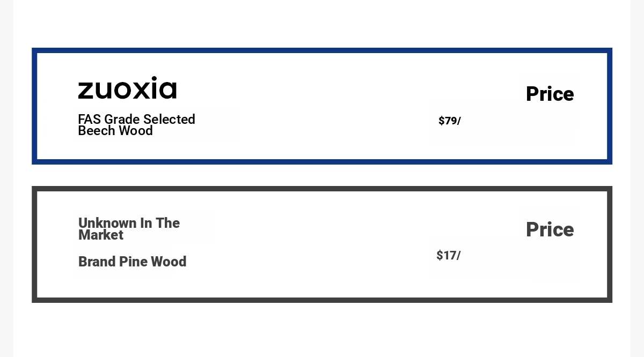
Task: Click the Price heading in the blue card
Action: click(550, 94)
